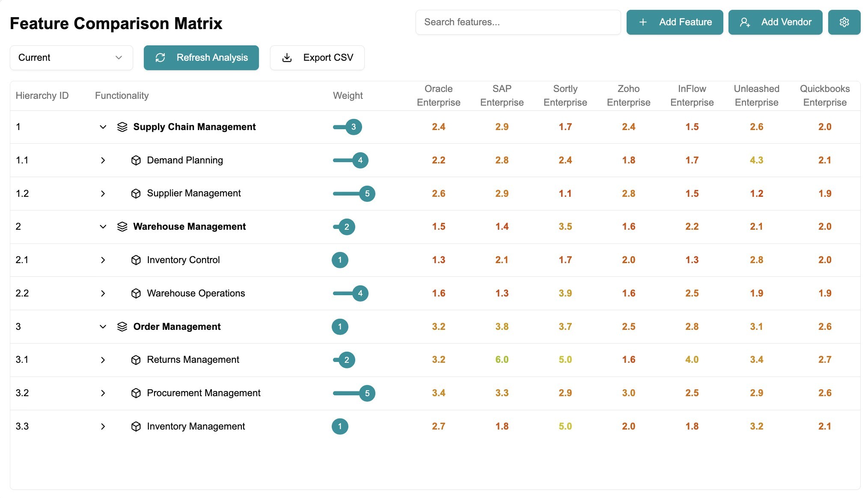Click the layers icon beside Supply Chain Management
This screenshot has height=498, width=868.
click(122, 127)
